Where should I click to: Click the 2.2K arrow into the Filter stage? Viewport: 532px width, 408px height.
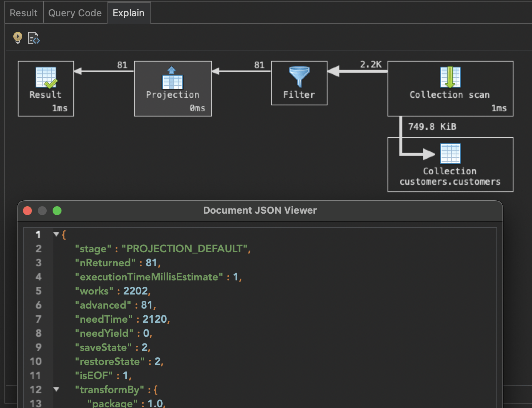coord(357,71)
